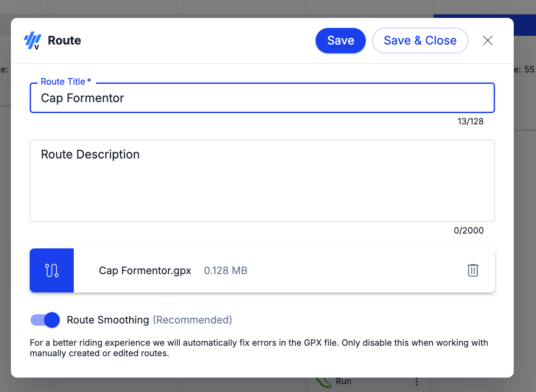Click the striped logo icon beside Route
The image size is (536, 392).
click(x=32, y=41)
